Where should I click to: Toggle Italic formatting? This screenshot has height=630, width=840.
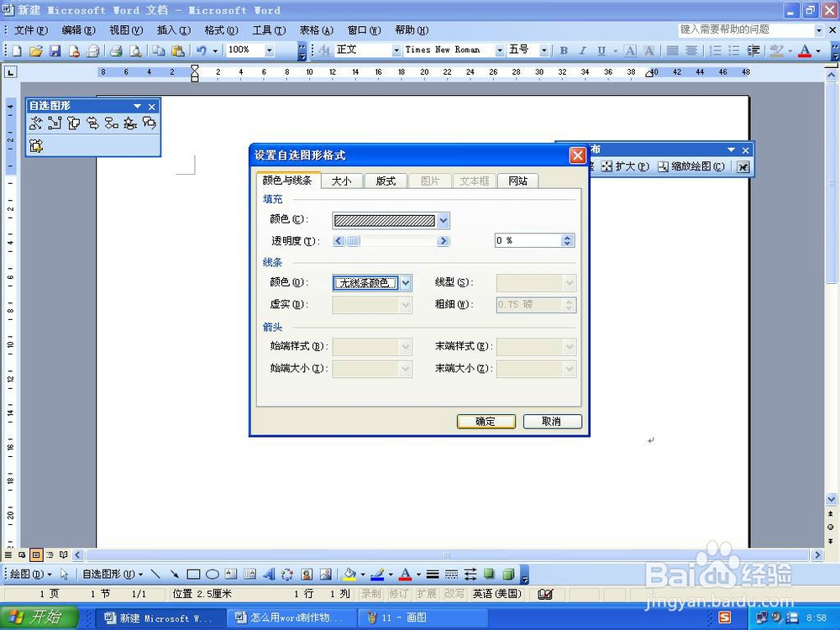pos(582,50)
